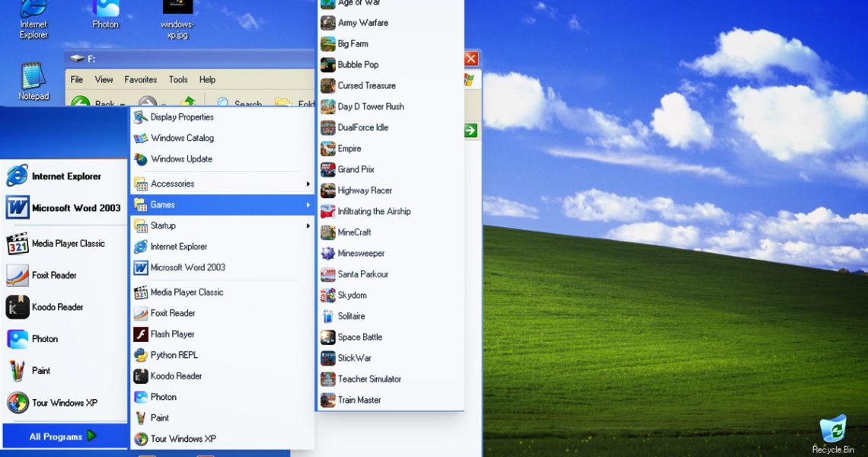Open Foxit Reader in left Start panel
This screenshot has height=457, width=868.
click(64, 275)
